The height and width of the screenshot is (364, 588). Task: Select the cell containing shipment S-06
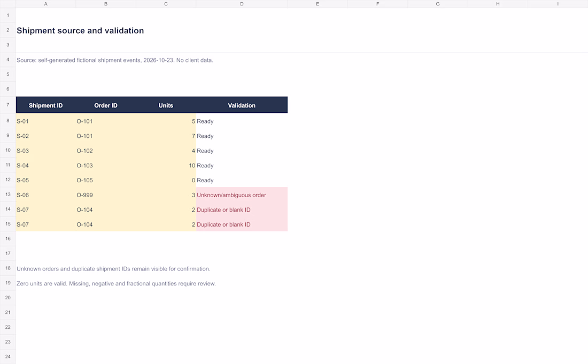click(x=46, y=195)
